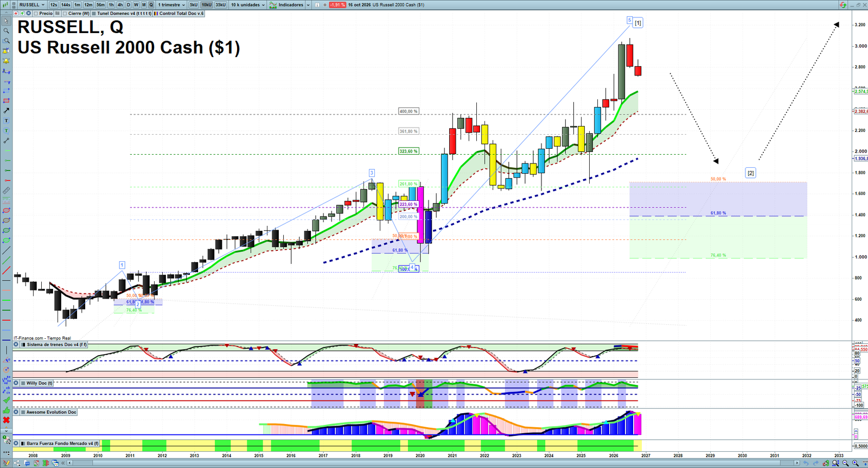Select the ruler measuring tool
The image size is (868, 468).
(6, 191)
